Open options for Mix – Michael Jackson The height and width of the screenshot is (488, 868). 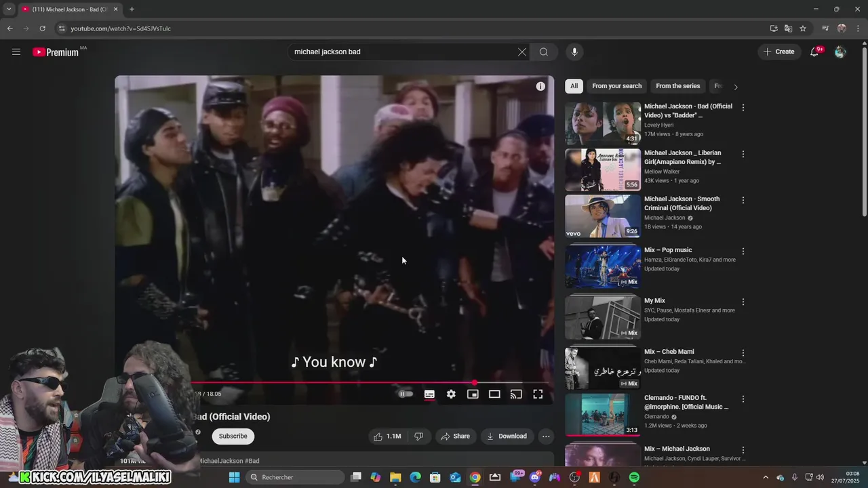(x=743, y=450)
